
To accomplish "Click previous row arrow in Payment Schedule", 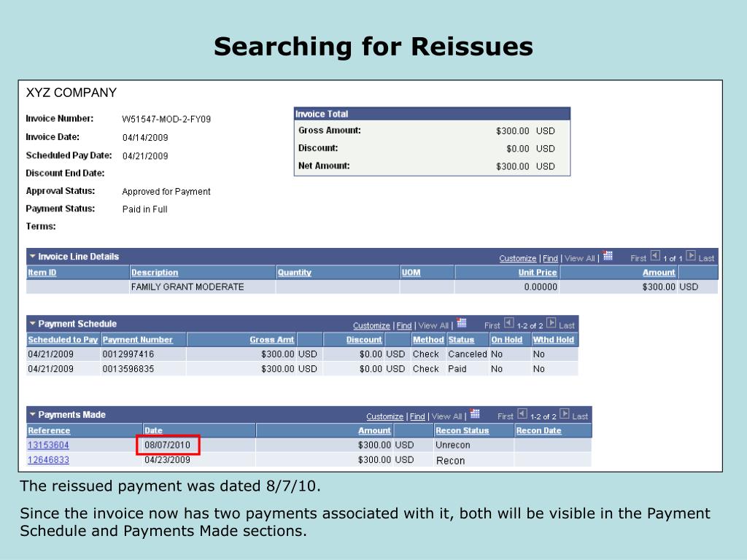I will pos(509,324).
